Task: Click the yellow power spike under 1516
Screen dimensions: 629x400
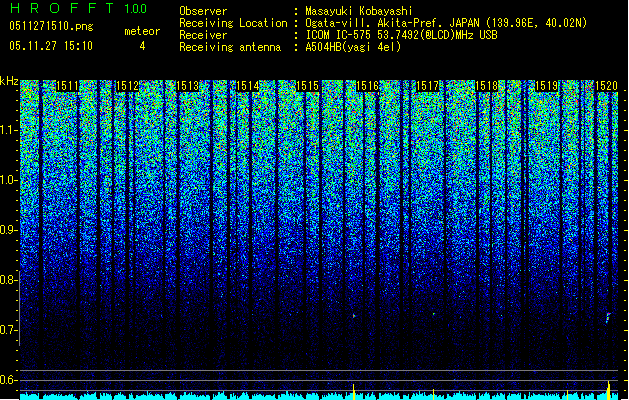Action: 353,392
